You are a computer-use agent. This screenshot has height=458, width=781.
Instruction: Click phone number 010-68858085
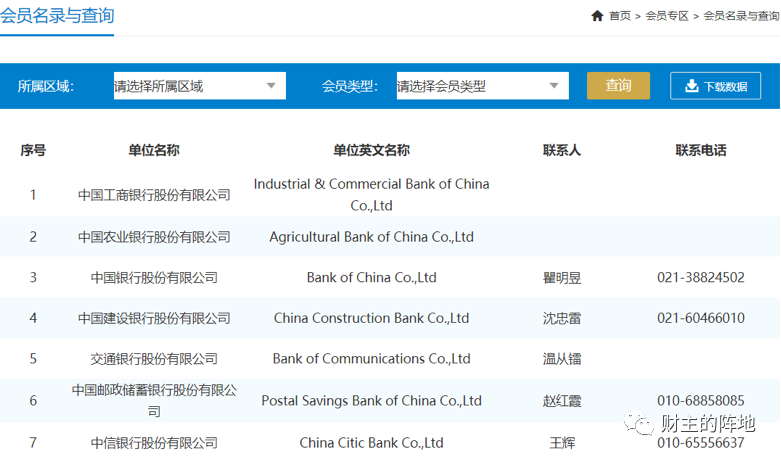[701, 401]
